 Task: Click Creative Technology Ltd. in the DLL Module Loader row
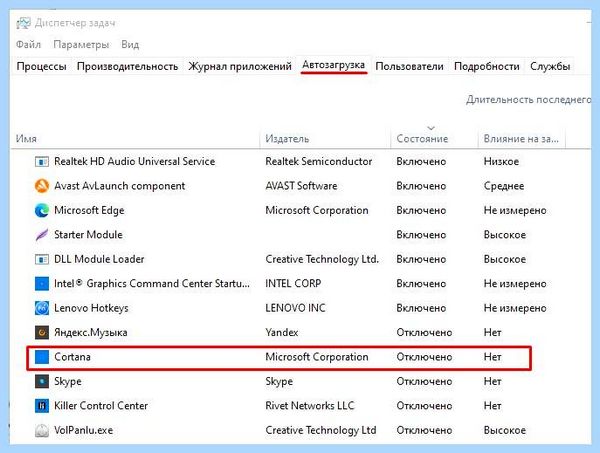322,259
